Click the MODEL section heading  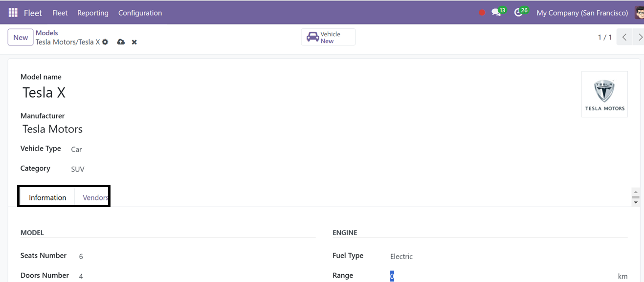tap(32, 233)
